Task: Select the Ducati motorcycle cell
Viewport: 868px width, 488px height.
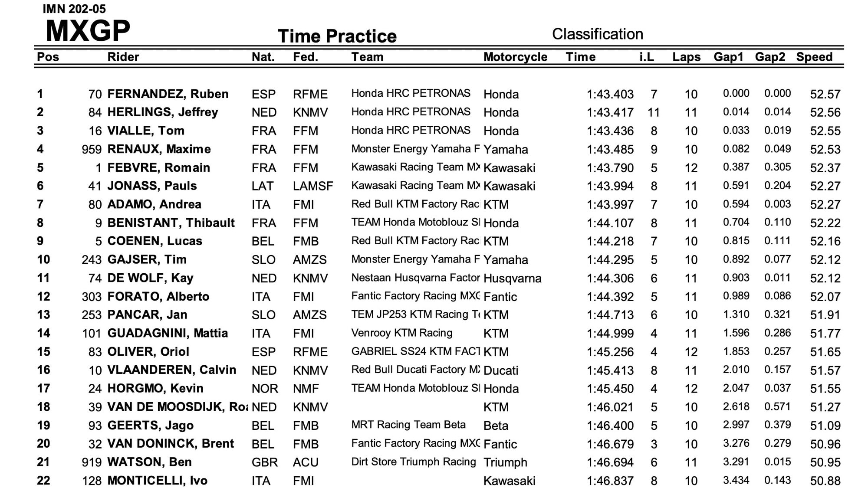Action: [x=501, y=370]
